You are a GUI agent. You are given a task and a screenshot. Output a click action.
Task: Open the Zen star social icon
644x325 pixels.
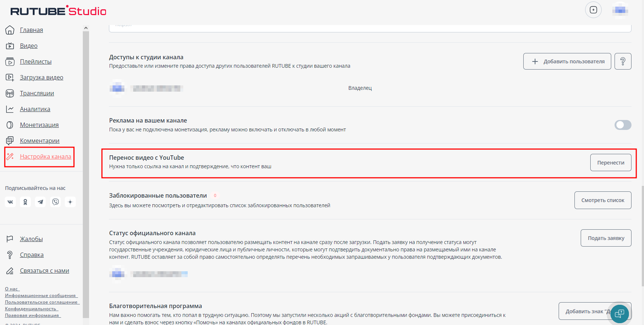tap(70, 202)
